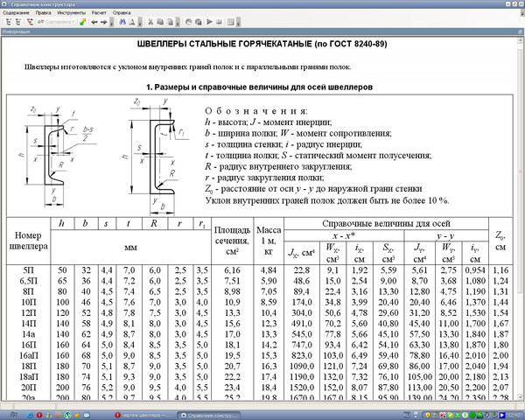The width and height of the screenshot is (525, 420).
Task: Open the Справка menu
Action: [122, 13]
